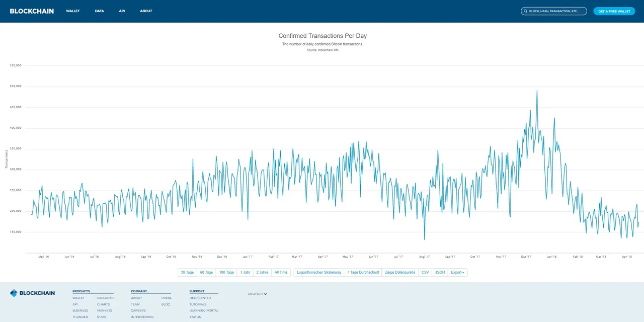
Task: Toggle Logarithmischen Skalierung
Action: pyautogui.click(x=319, y=272)
